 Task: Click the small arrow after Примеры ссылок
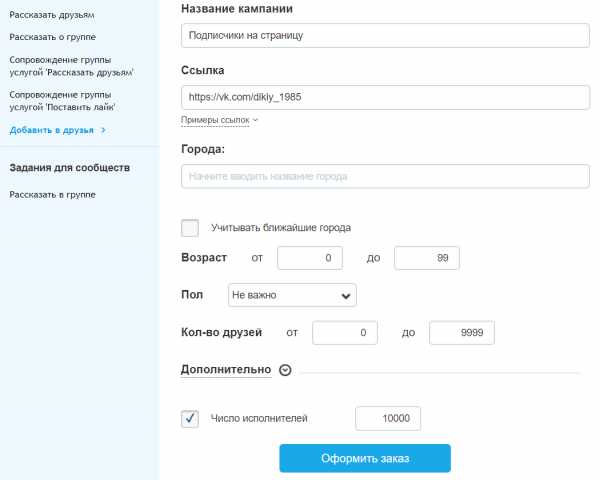click(x=256, y=120)
